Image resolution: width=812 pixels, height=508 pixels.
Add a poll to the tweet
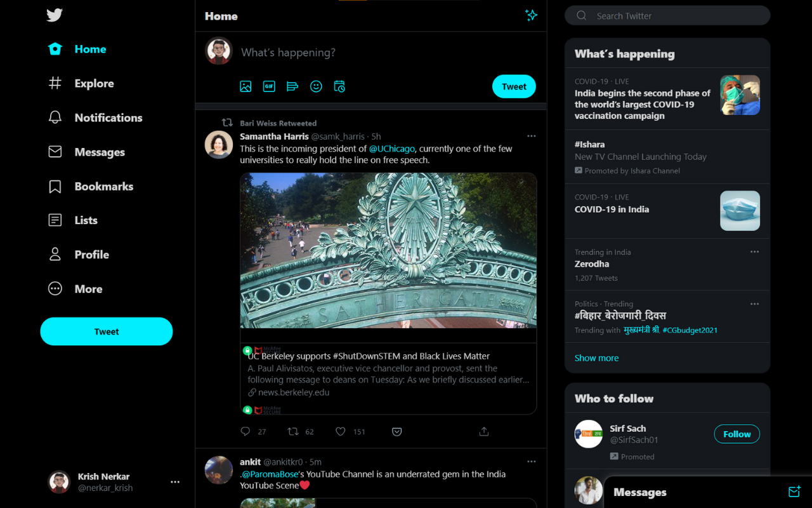coord(292,86)
